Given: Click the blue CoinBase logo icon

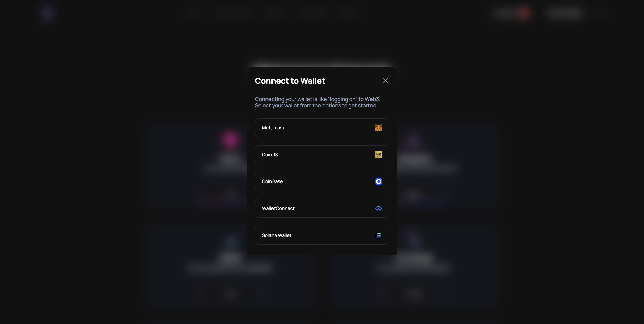Looking at the screenshot, I should tap(378, 181).
